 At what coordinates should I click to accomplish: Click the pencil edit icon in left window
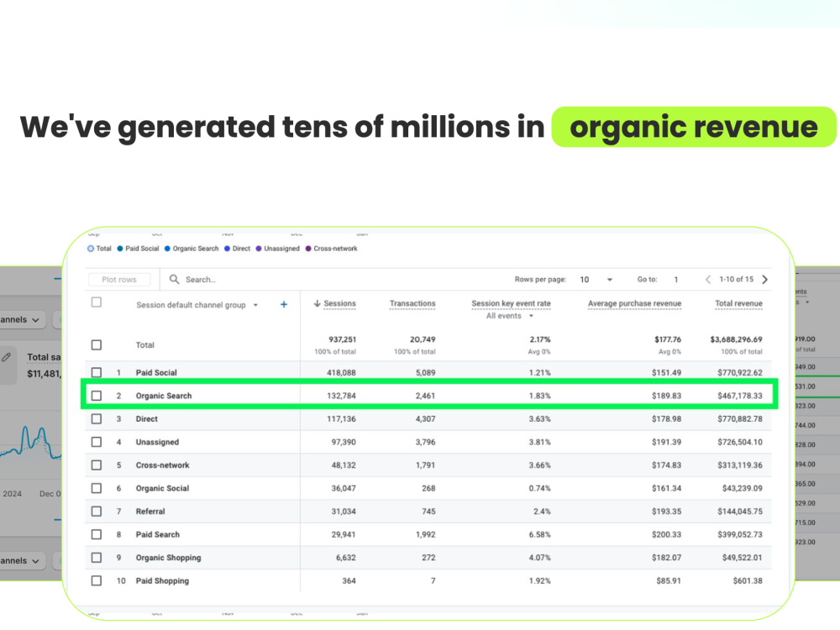tap(7, 357)
